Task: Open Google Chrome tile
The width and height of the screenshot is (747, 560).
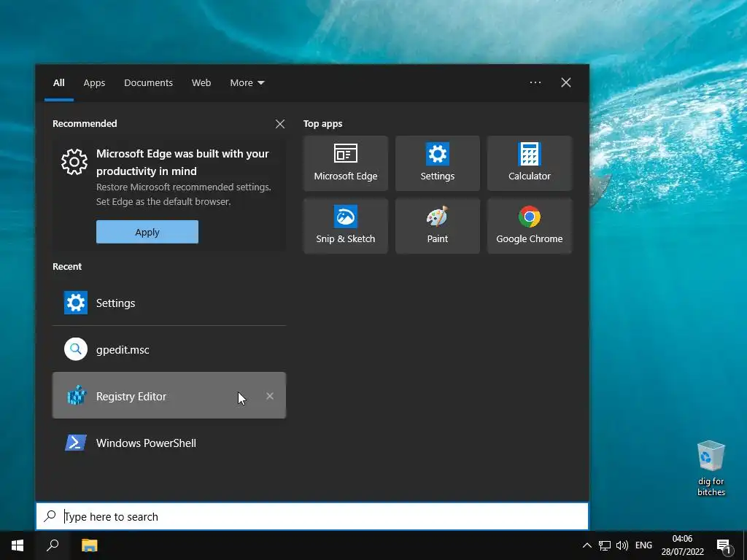Action: (530, 226)
